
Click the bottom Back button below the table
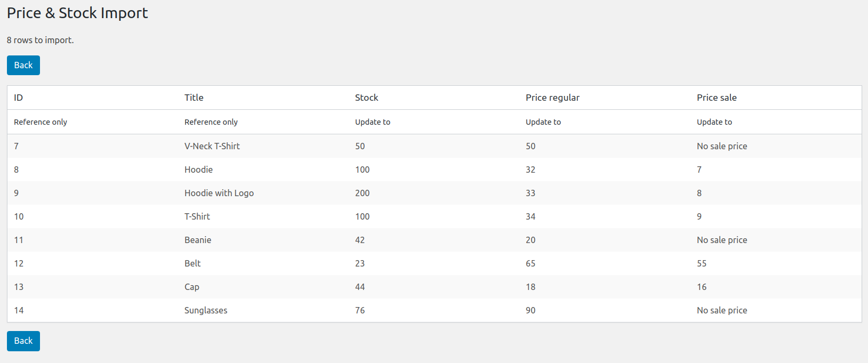pyautogui.click(x=23, y=341)
